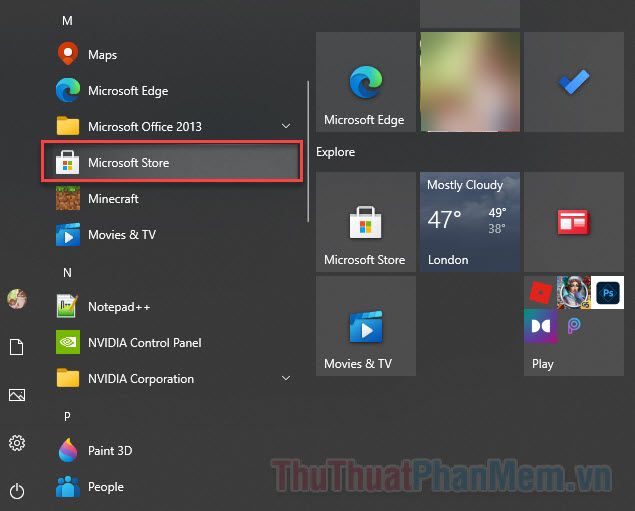
Task: Open the NVIDIA Corporation folder icon
Action: (68, 378)
